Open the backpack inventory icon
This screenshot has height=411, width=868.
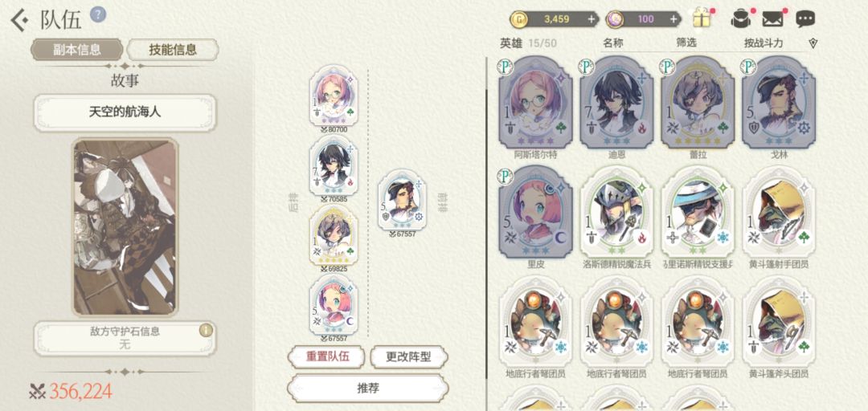tap(740, 18)
